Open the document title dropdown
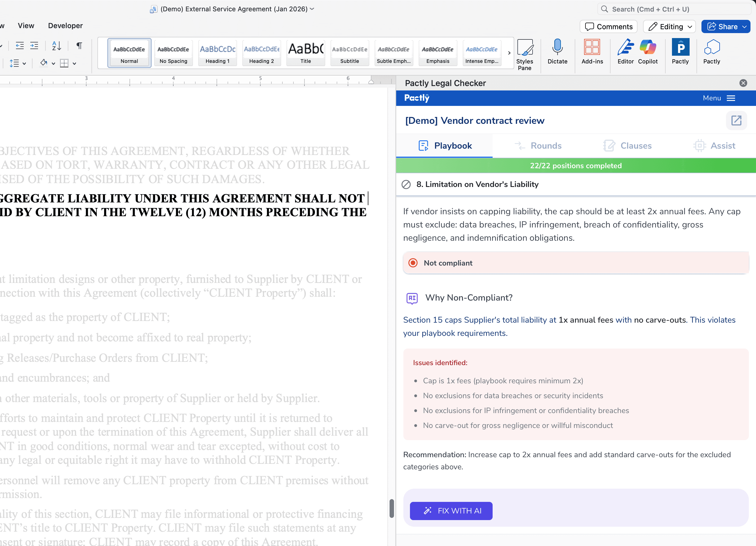The height and width of the screenshot is (546, 756). click(312, 9)
